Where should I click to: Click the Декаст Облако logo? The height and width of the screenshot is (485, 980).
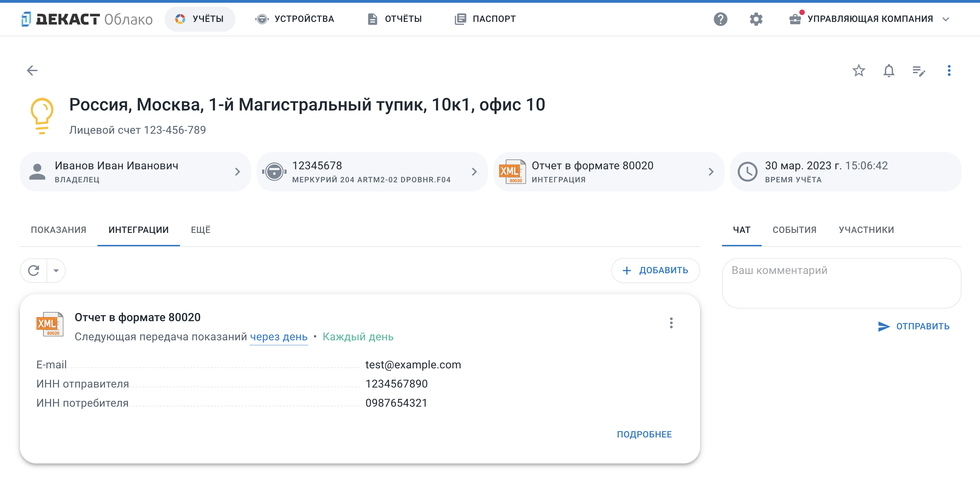coord(87,19)
